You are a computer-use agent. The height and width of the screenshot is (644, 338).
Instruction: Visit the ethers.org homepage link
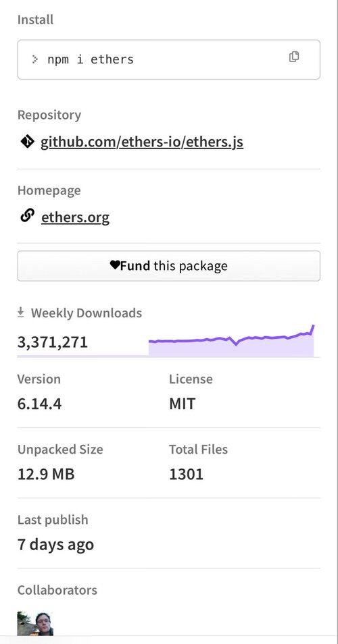pyautogui.click(x=75, y=217)
